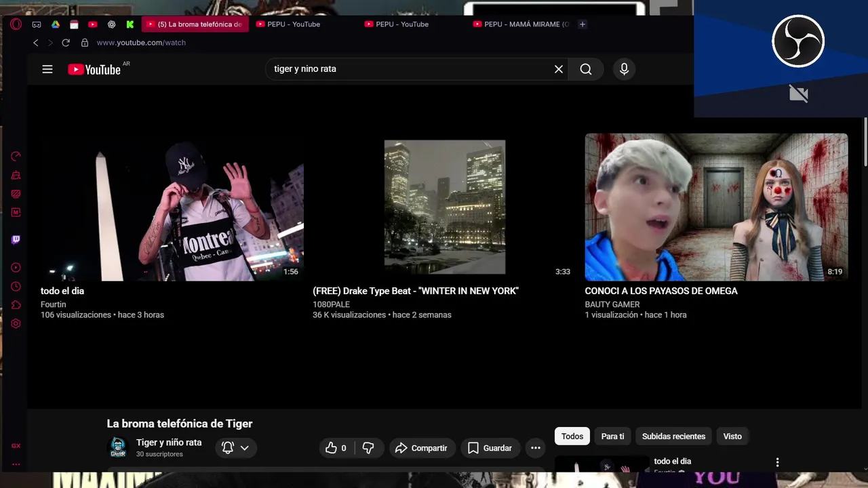Click the page vertical scrollbar

pyautogui.click(x=865, y=142)
